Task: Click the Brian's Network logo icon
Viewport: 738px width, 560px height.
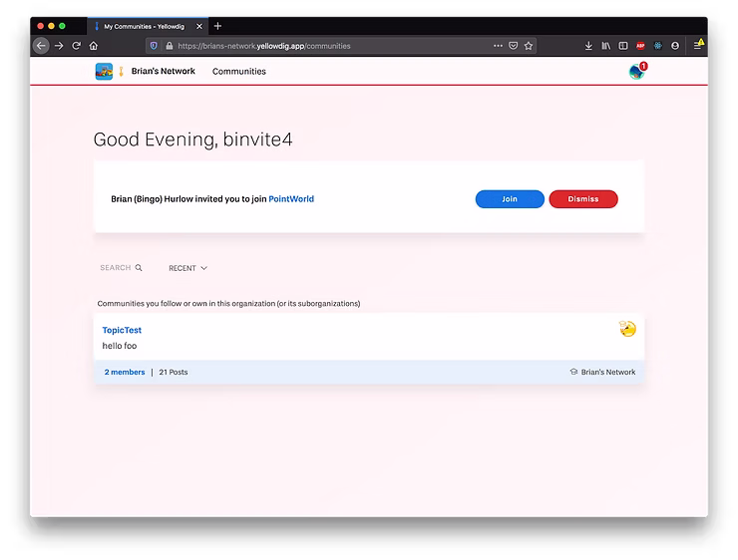Action: pyautogui.click(x=104, y=72)
